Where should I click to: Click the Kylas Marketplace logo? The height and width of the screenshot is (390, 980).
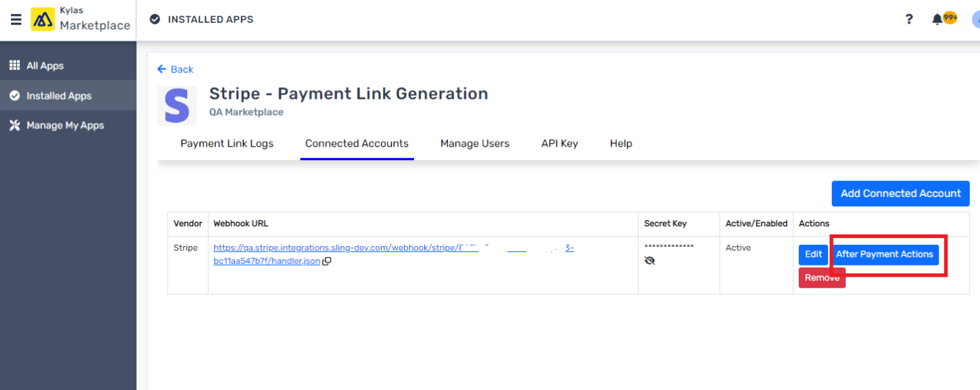tap(81, 19)
